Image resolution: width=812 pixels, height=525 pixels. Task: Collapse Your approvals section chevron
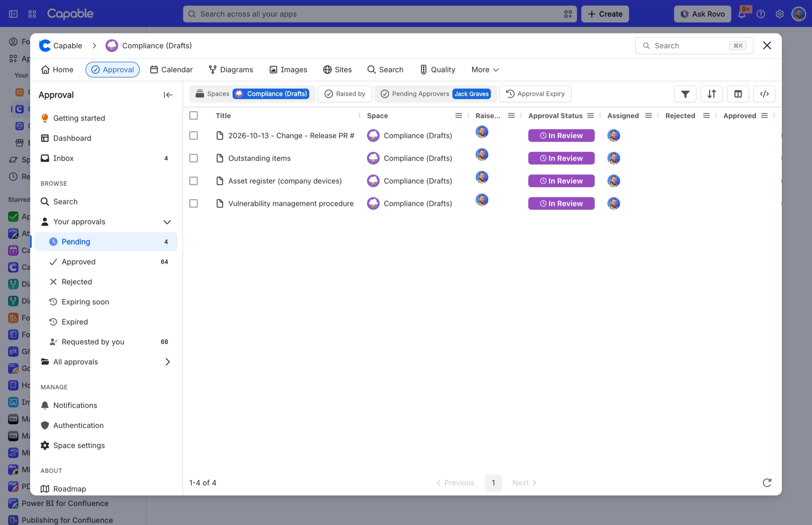point(167,222)
